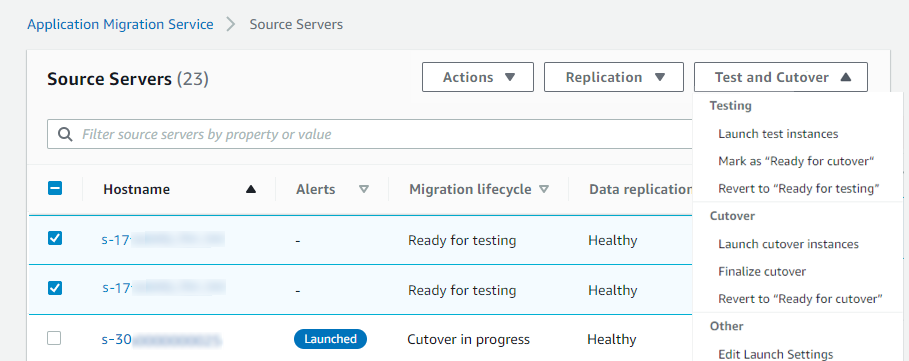909x361 pixels.
Task: Click the Launched alert badge
Action: coord(330,339)
